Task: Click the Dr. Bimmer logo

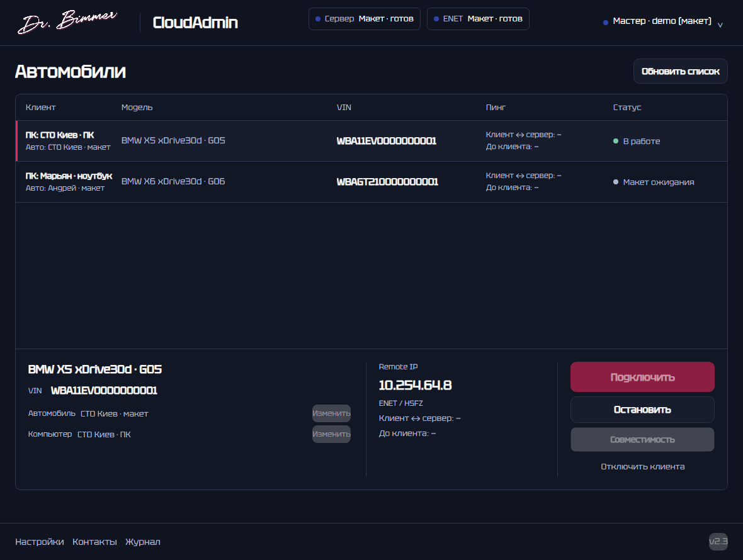Action: click(x=67, y=22)
